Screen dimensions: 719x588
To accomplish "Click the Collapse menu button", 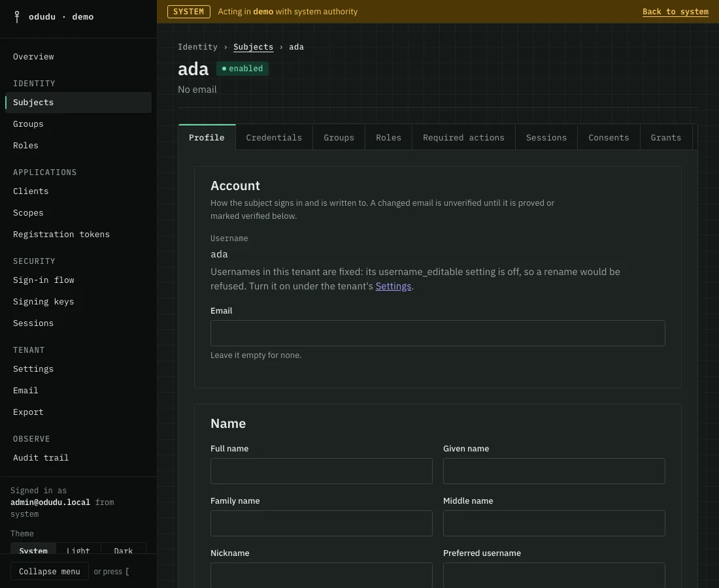I will click(50, 572).
